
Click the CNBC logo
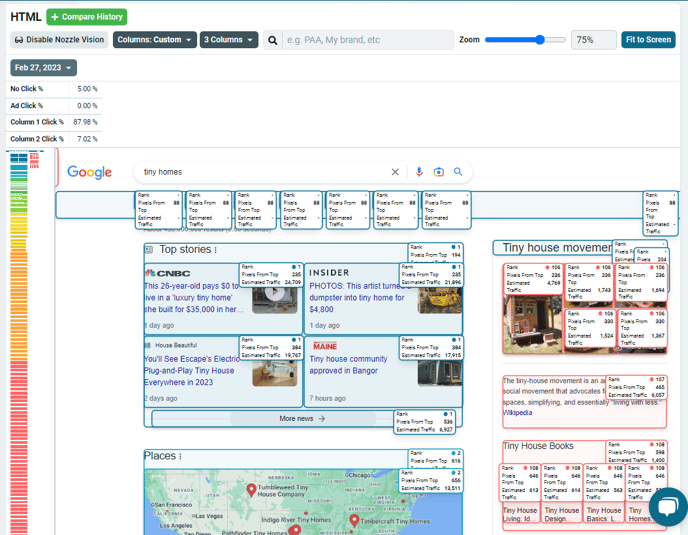(168, 273)
